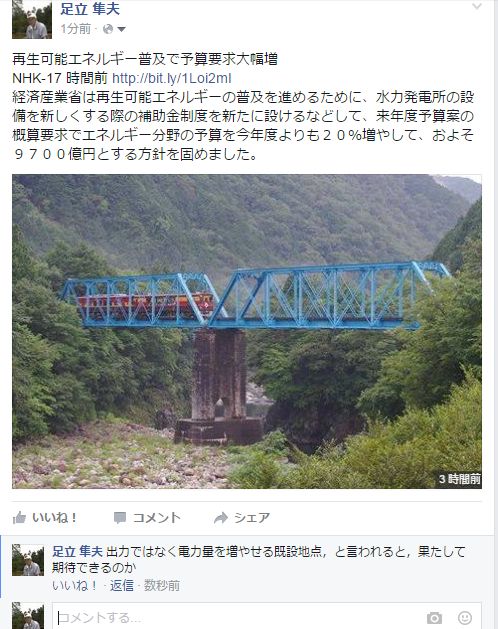498x629 pixels.
Task: Open the blue bridge photo
Action: coord(247,331)
